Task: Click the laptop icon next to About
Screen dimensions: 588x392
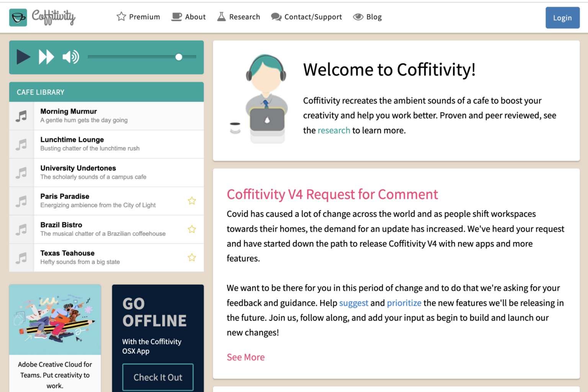Action: pyautogui.click(x=176, y=16)
